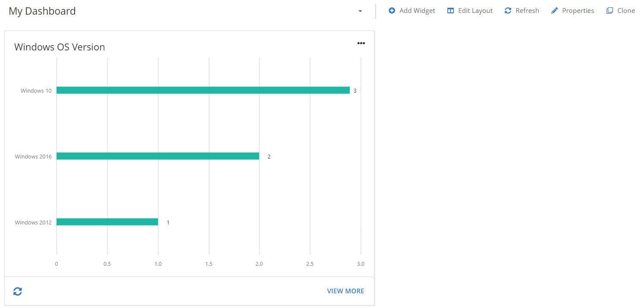Click the Clone dashboard icon
The image size is (644, 308).
tap(609, 10)
